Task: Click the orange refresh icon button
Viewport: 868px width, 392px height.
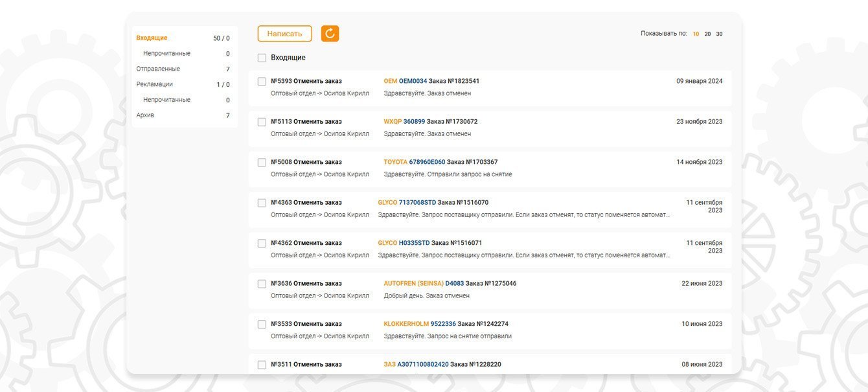Action: (330, 34)
